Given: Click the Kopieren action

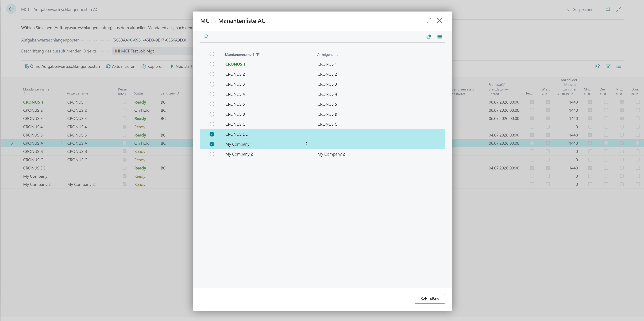Looking at the screenshot, I should (152, 66).
